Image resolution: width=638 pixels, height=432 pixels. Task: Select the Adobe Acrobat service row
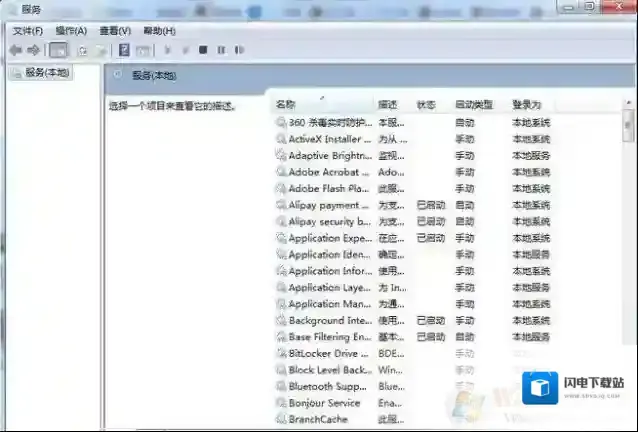[329, 172]
